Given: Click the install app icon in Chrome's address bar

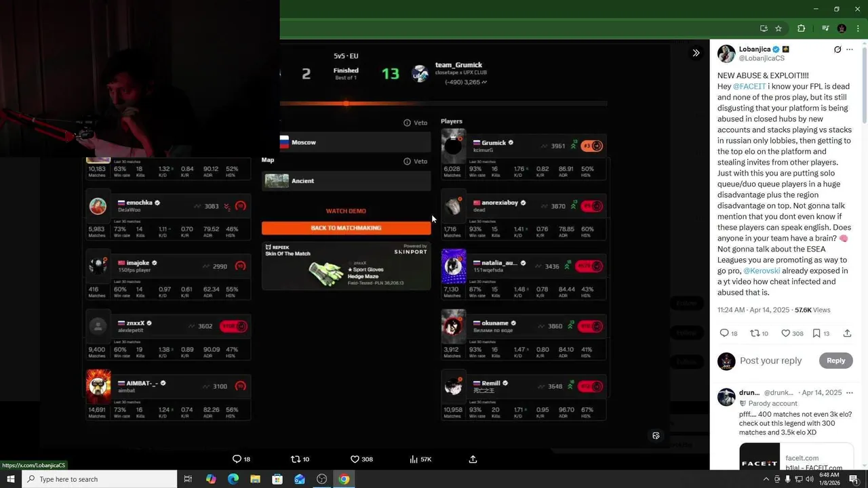Looking at the screenshot, I should 764,28.
